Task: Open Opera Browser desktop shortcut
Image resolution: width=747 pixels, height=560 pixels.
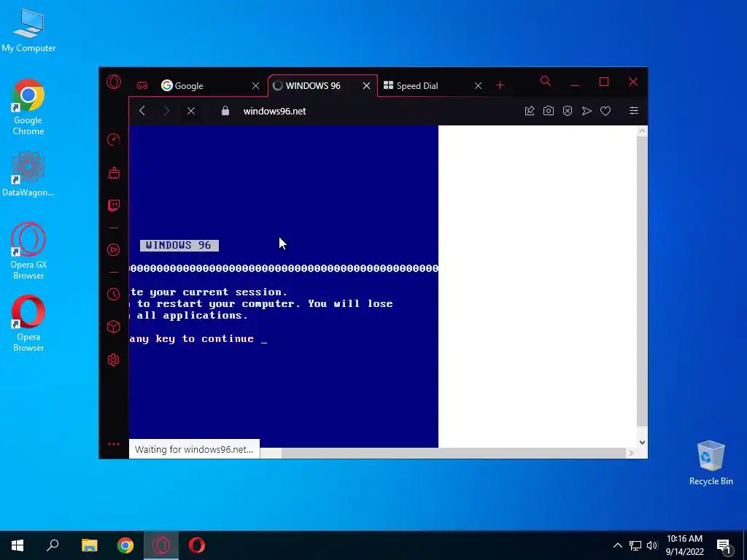Action: click(28, 324)
